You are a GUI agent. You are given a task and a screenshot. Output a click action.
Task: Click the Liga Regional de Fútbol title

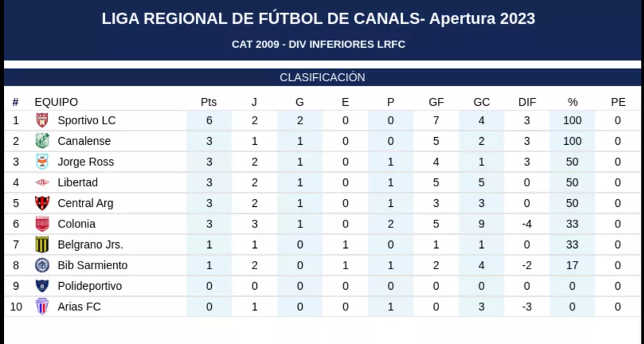tap(318, 19)
